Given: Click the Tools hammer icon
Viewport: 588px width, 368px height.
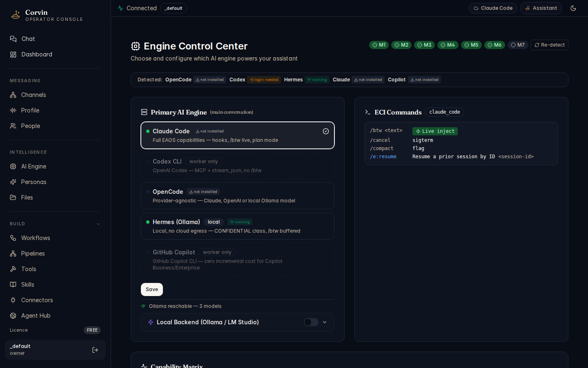Looking at the screenshot, I should 13,269.
